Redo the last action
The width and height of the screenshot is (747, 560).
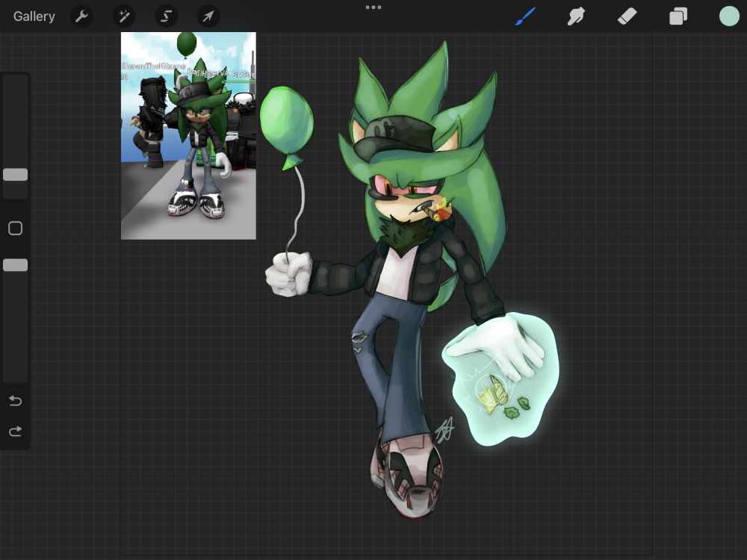click(15, 431)
